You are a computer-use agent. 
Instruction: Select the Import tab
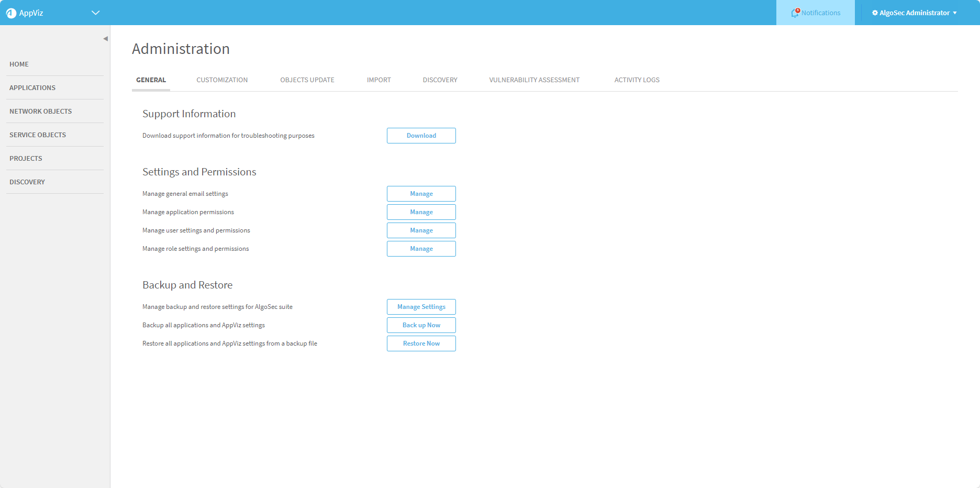pyautogui.click(x=378, y=80)
